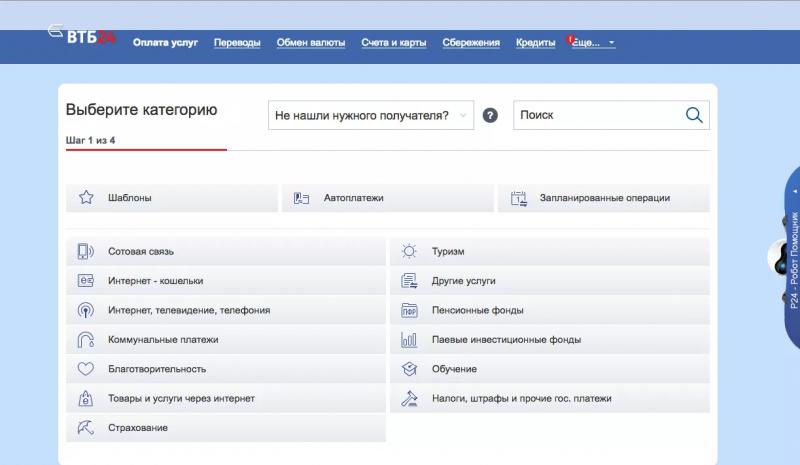The height and width of the screenshot is (465, 800).
Task: Click the document icon for Другие услуги
Action: [x=409, y=281]
